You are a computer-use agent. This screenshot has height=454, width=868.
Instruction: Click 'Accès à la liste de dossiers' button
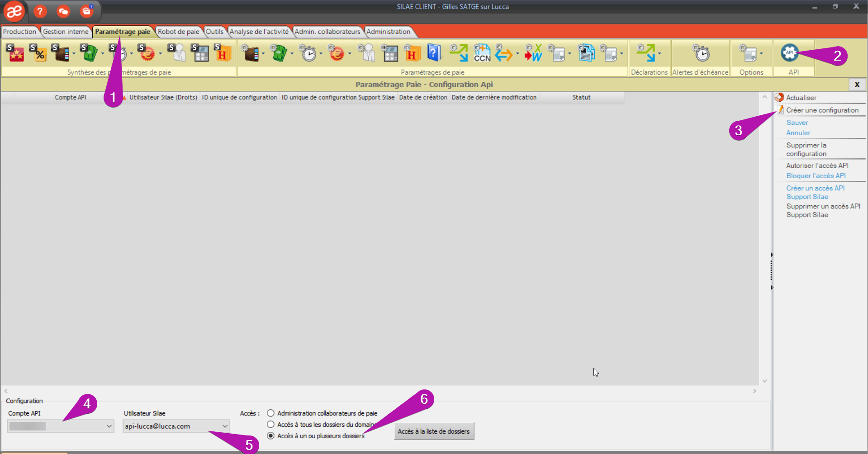pyautogui.click(x=434, y=431)
